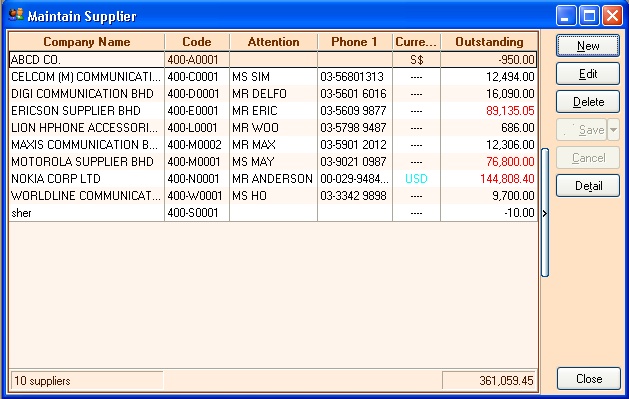The height and width of the screenshot is (399, 629).
Task: Click the Attention column header
Action: pyautogui.click(x=274, y=42)
